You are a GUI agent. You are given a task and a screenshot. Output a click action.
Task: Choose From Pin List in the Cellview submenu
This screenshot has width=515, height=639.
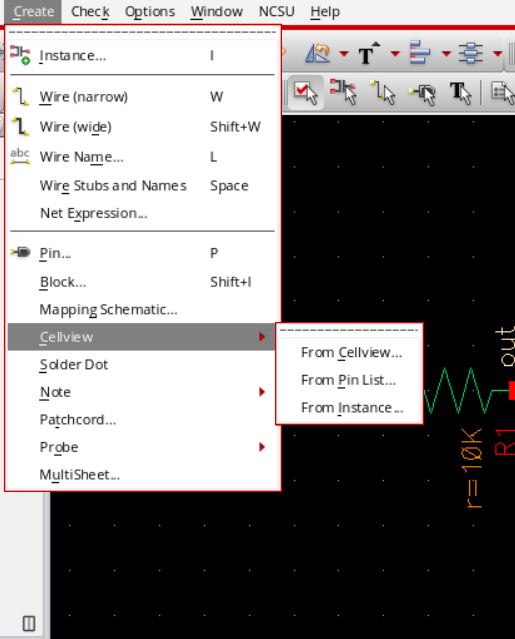(x=348, y=380)
